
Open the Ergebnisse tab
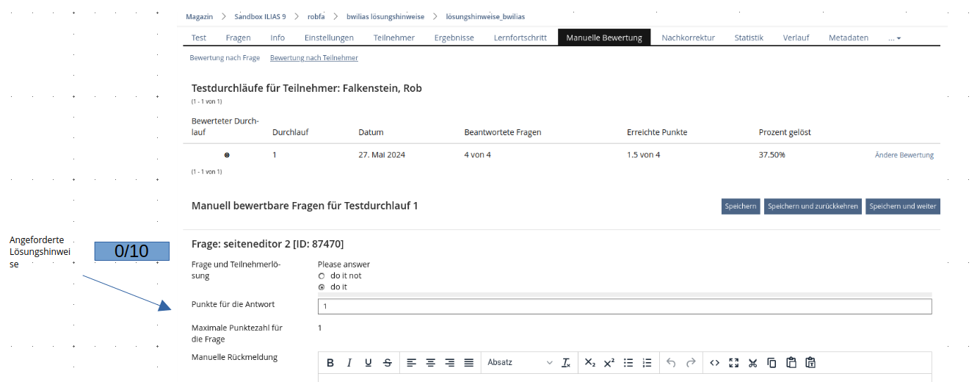click(454, 38)
